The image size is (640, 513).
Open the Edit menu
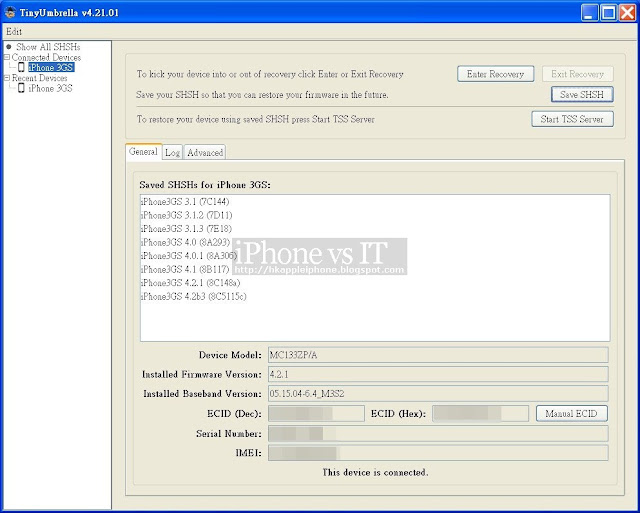[x=13, y=31]
